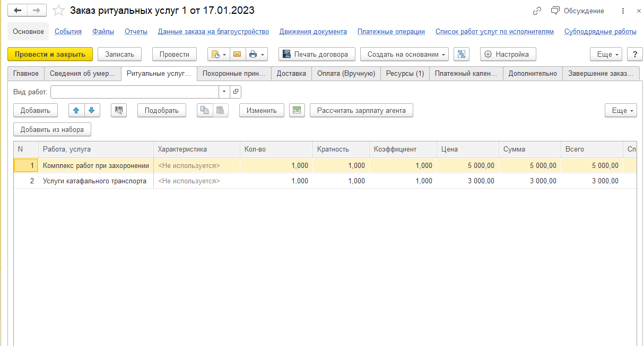Viewport: 644px width, 346px height.
Task: Click the document structure icon beside Создать на основании
Action: click(x=461, y=54)
